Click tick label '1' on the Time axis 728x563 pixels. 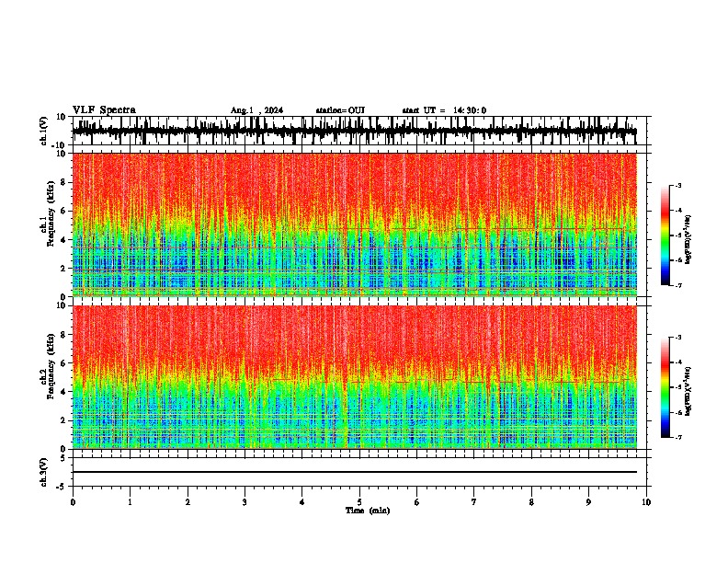130,502
